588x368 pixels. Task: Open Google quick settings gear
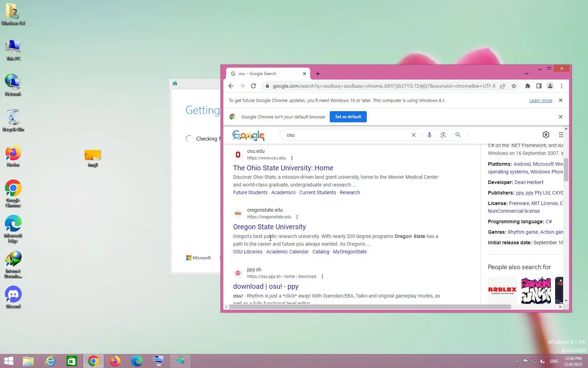click(546, 135)
